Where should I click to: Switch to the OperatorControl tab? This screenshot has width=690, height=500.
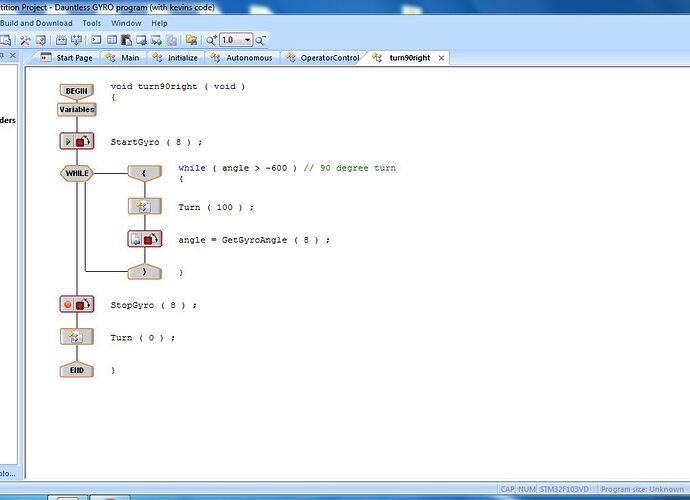(322, 58)
